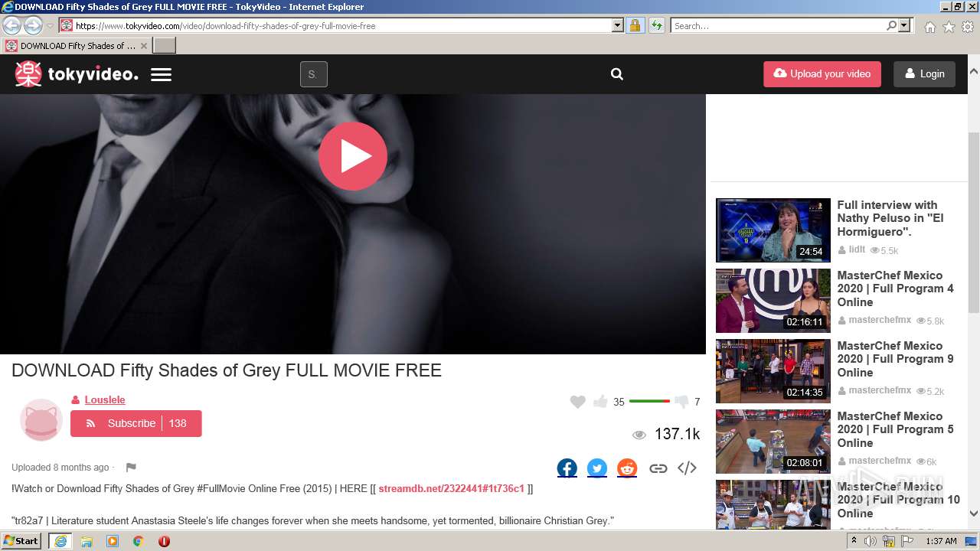Click Upload your video button
The height and width of the screenshot is (551, 980).
(822, 74)
